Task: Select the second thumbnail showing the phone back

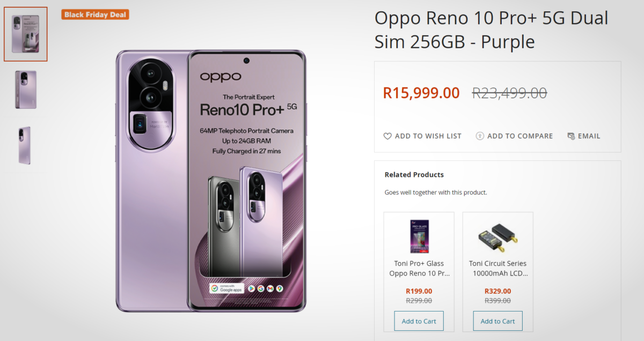Action: 26,90
